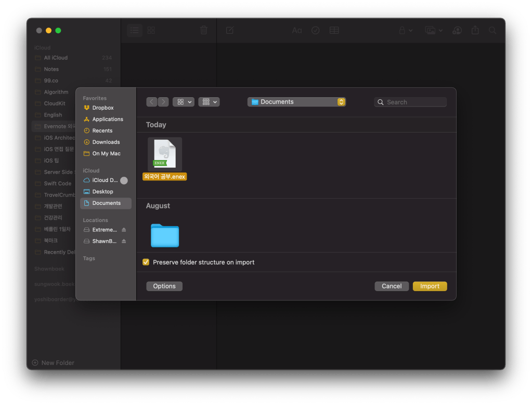Select Desktop under the iCloud section
The height and width of the screenshot is (405, 532).
[102, 191]
